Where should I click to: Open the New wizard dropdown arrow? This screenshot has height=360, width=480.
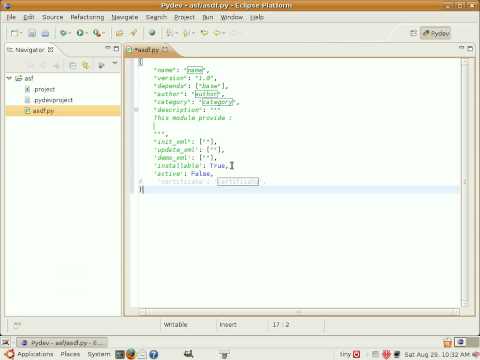pyautogui.click(x=21, y=33)
